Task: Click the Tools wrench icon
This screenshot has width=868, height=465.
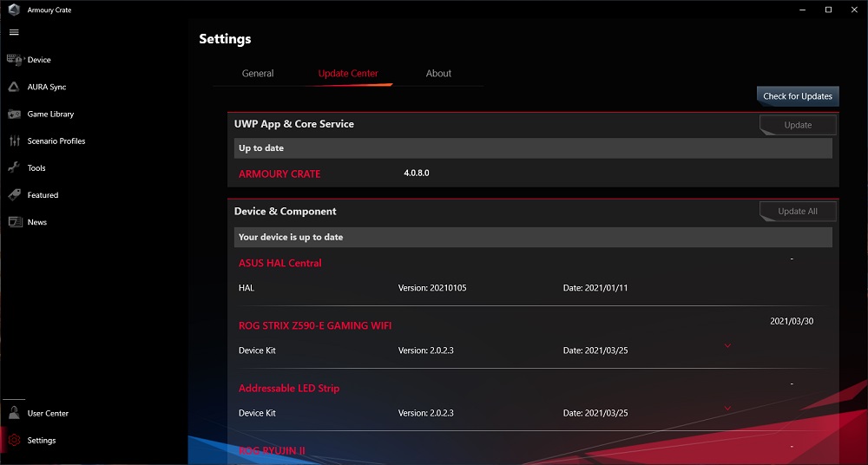Action: point(15,167)
